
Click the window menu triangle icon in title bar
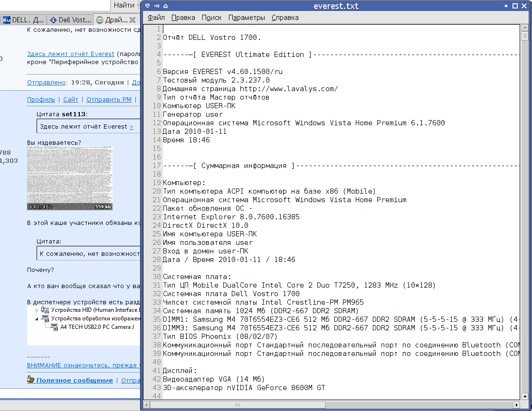[x=148, y=6]
